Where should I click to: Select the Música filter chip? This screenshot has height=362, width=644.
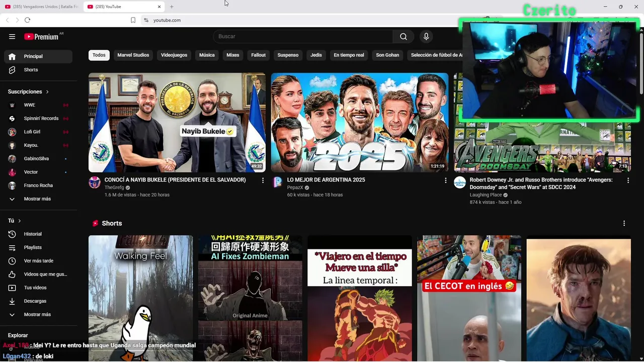click(x=207, y=55)
